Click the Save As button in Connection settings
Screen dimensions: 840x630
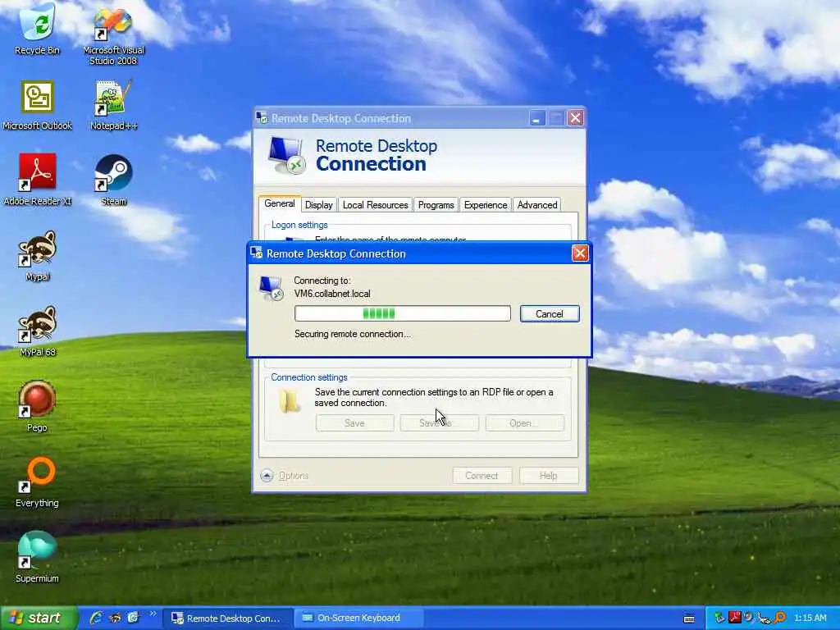[x=440, y=423]
